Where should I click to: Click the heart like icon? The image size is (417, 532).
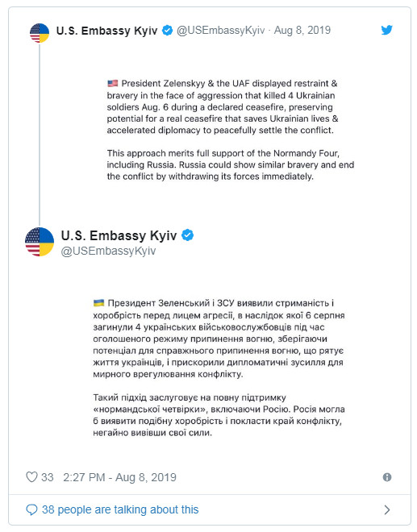pyautogui.click(x=31, y=477)
